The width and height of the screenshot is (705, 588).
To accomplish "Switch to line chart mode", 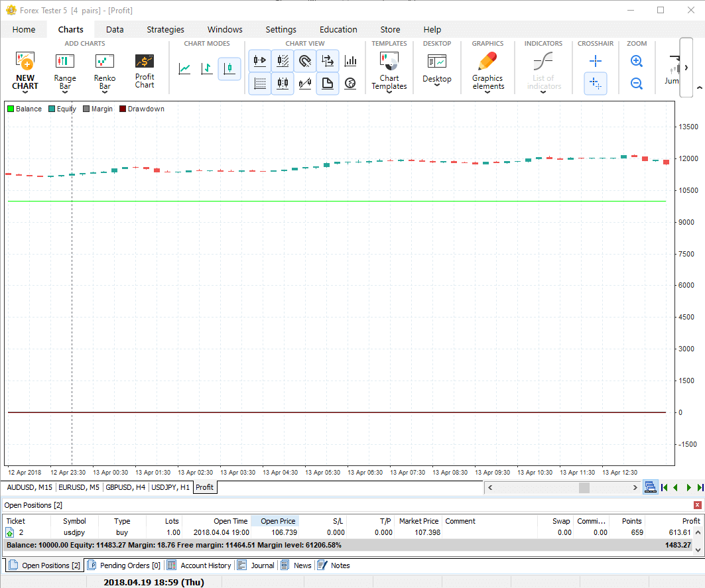I will [x=184, y=68].
